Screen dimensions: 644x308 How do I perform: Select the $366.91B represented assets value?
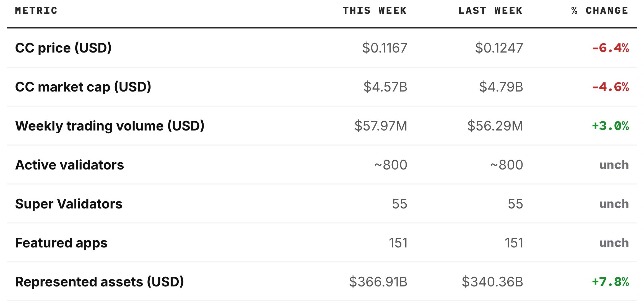[x=378, y=282]
